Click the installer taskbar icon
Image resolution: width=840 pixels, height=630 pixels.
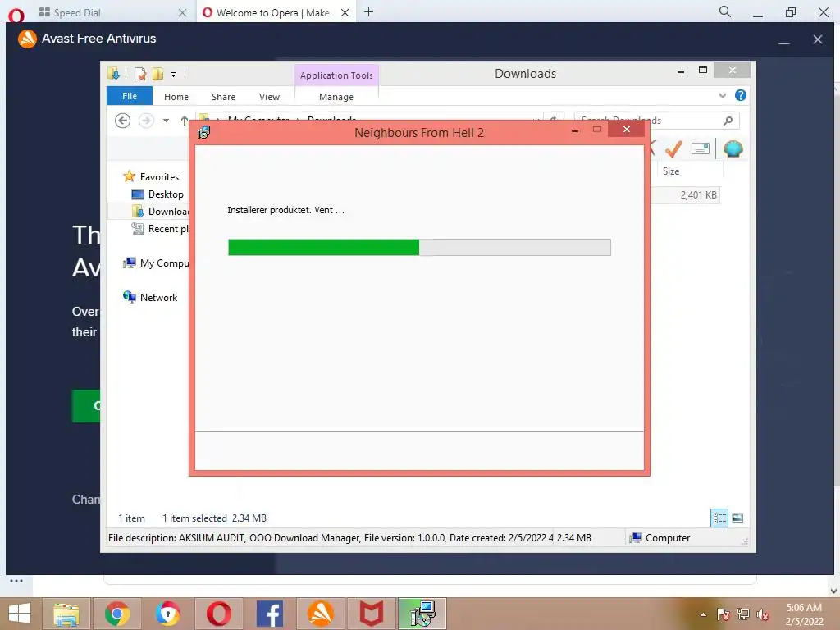[422, 614]
